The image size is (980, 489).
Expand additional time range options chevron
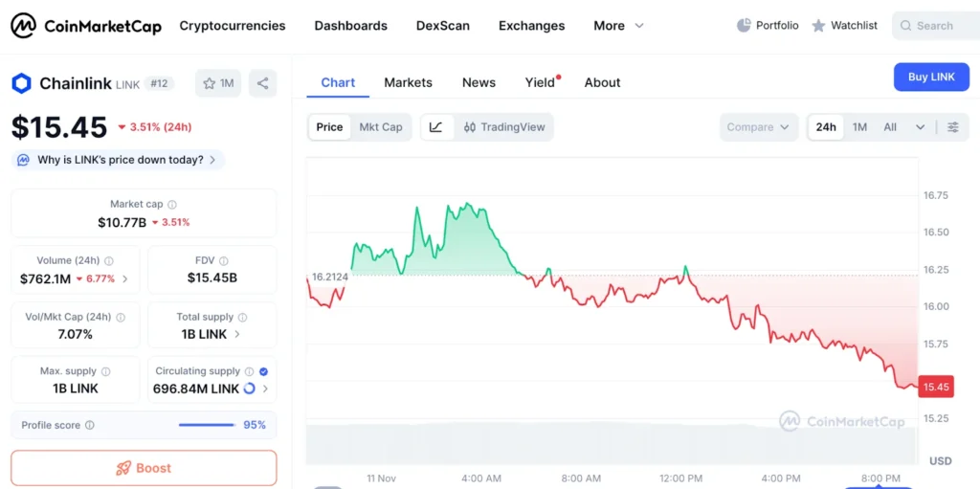click(920, 127)
